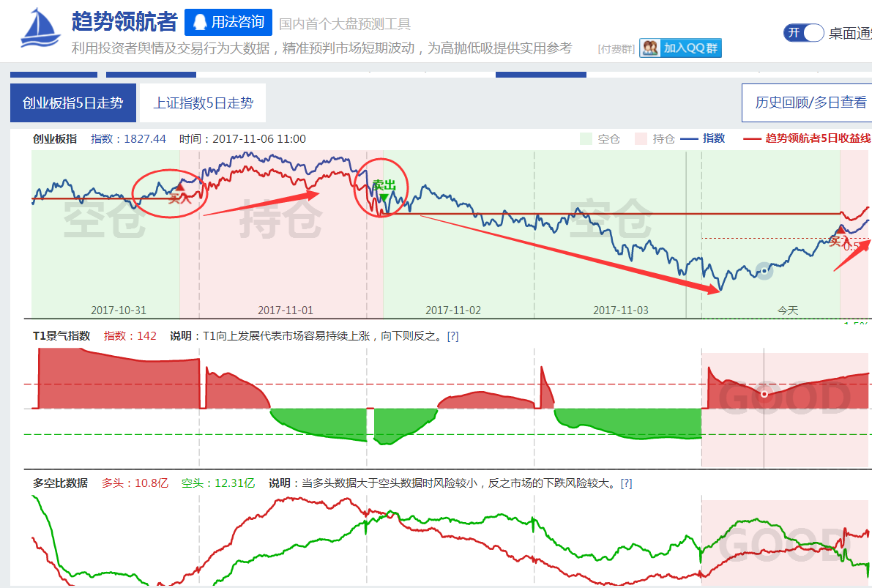This screenshot has height=588, width=872.
Task: Switch to the 创业板指5日走势 tab
Action: click(73, 103)
